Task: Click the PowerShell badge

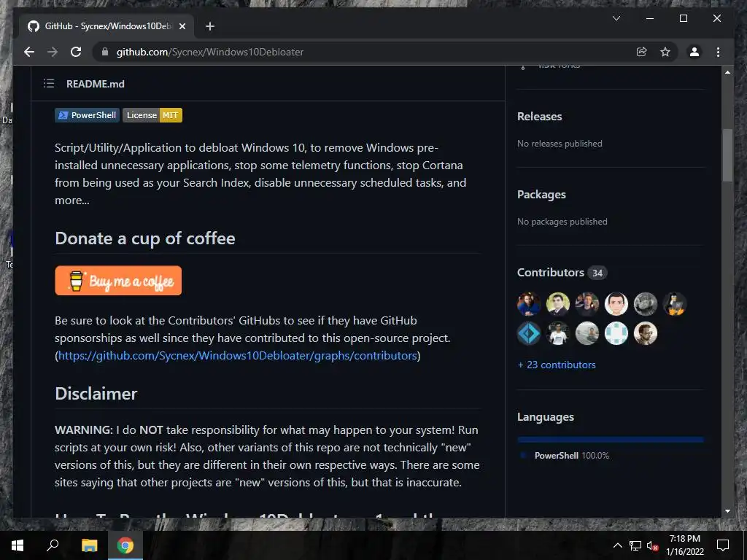Action: coord(87,115)
